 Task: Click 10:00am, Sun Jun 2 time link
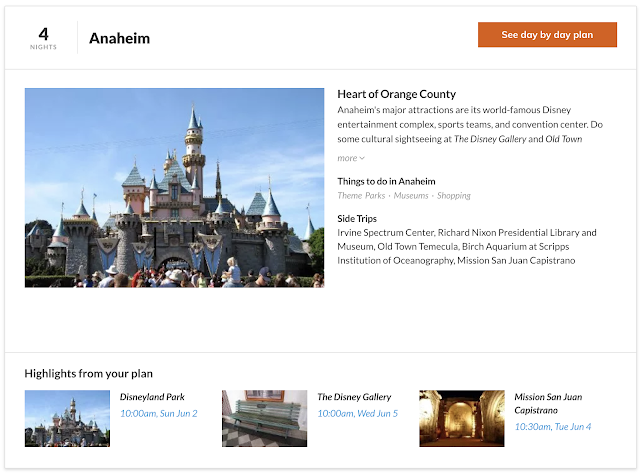[x=159, y=413]
